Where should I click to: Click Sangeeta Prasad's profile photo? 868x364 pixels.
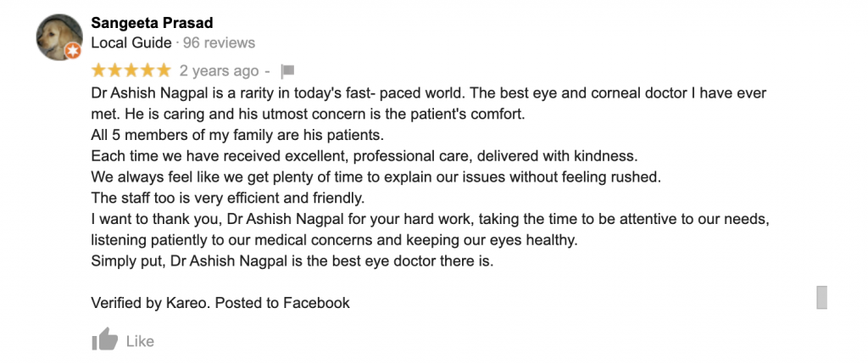tap(58, 36)
